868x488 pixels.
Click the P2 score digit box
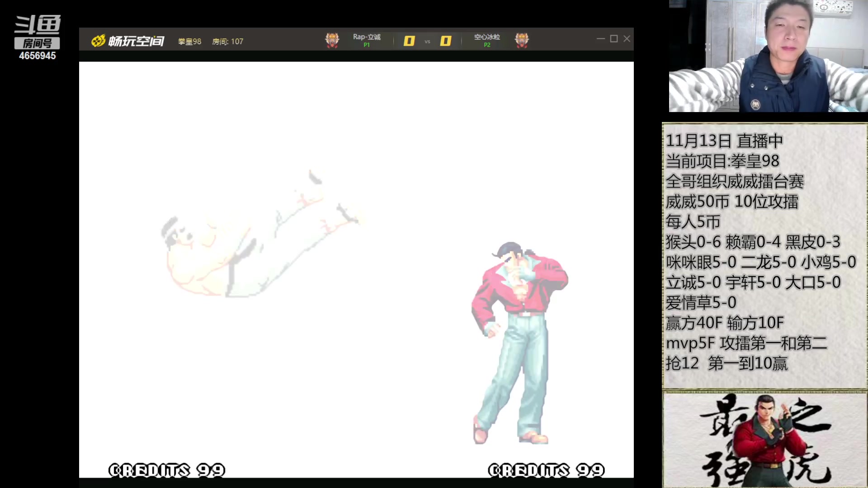pyautogui.click(x=446, y=41)
